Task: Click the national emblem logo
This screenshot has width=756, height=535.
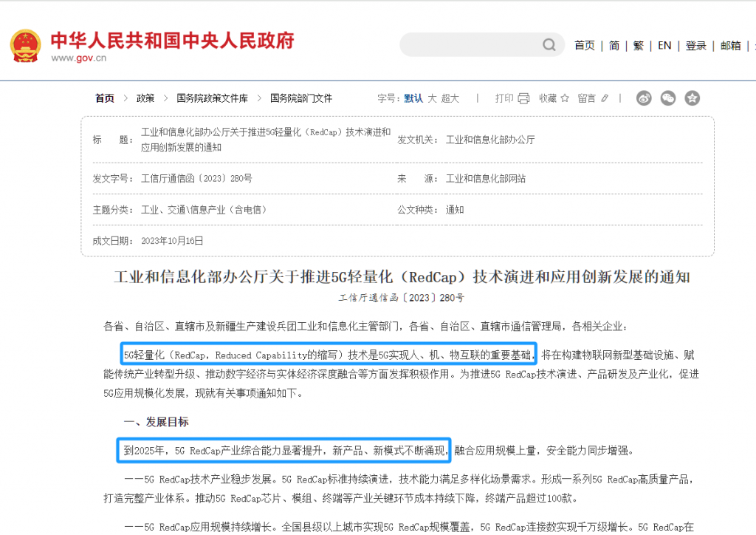Action: (26, 46)
